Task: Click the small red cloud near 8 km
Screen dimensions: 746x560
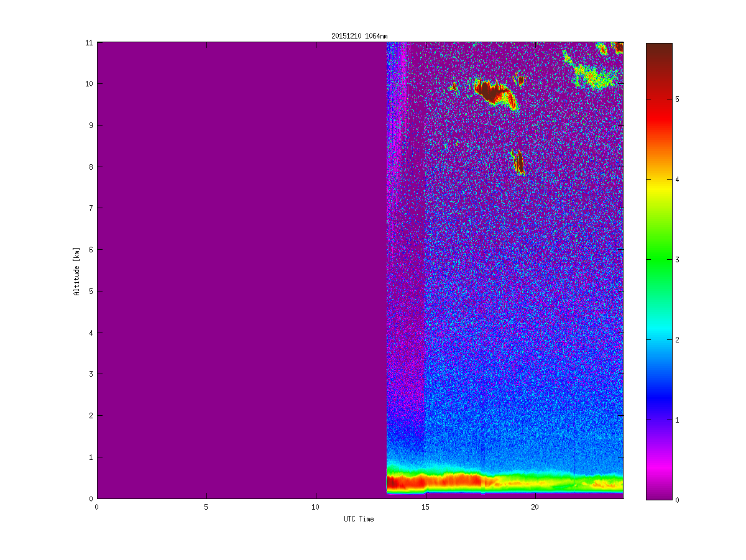Action: point(519,163)
